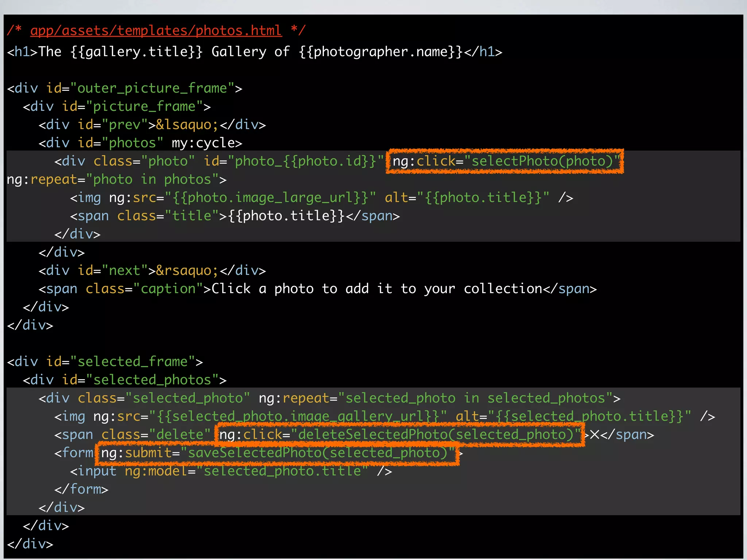This screenshot has width=747, height=560.
Task: Click the img ng:src image_large_url line
Action: click(x=321, y=198)
